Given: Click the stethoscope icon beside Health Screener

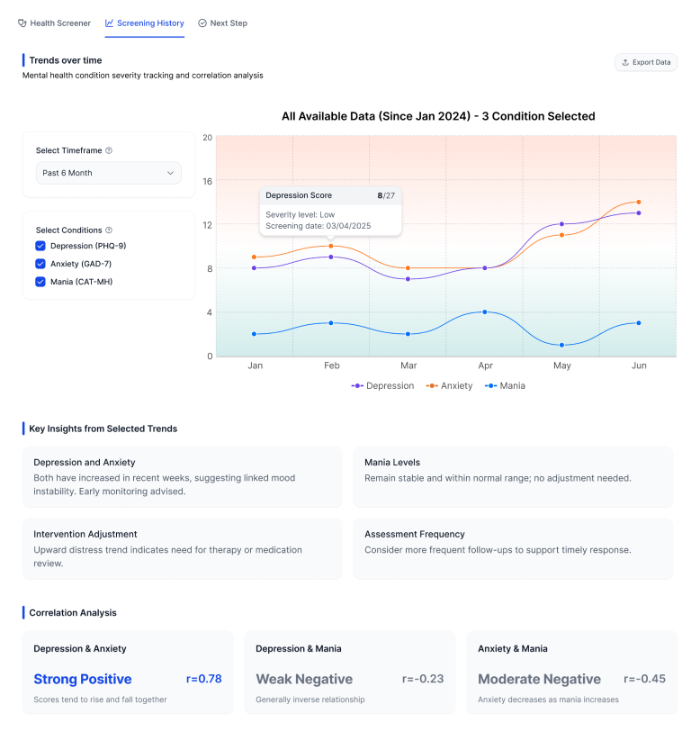Looking at the screenshot, I should (22, 23).
